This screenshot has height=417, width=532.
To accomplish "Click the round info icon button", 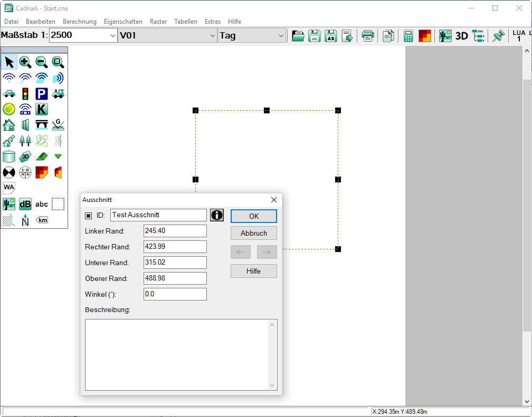I will coord(217,215).
